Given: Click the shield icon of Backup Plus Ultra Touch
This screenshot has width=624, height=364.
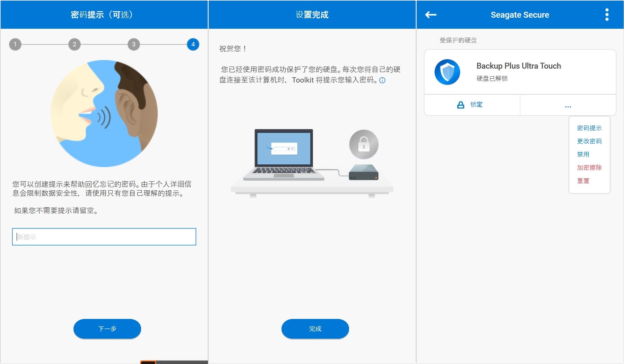Looking at the screenshot, I should coord(448,72).
